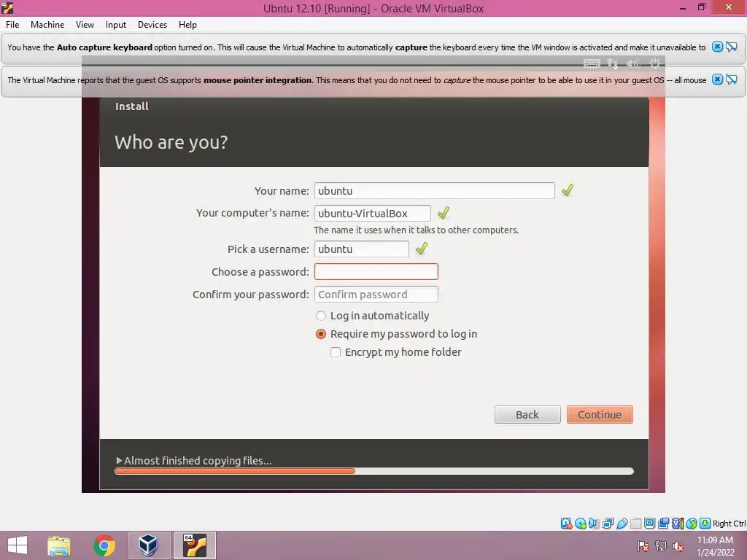Click the mouse integration status icon
This screenshot has height=560, width=747.
click(692, 524)
